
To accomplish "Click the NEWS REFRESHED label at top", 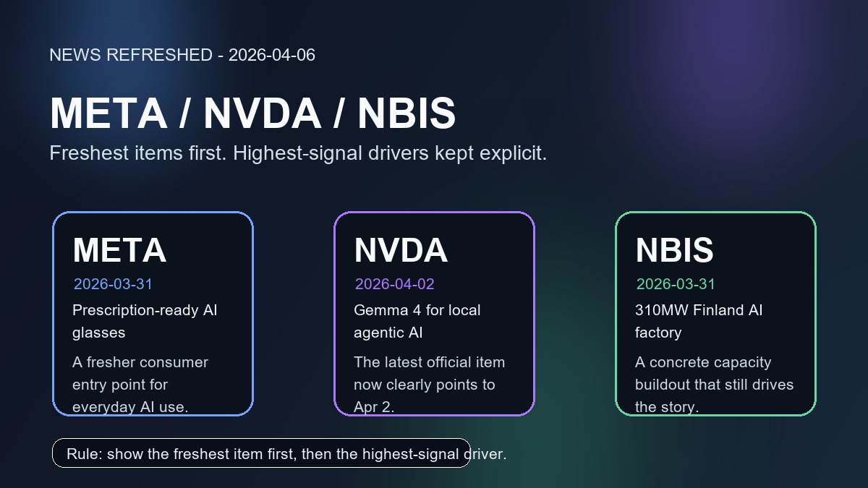I will (x=130, y=55).
